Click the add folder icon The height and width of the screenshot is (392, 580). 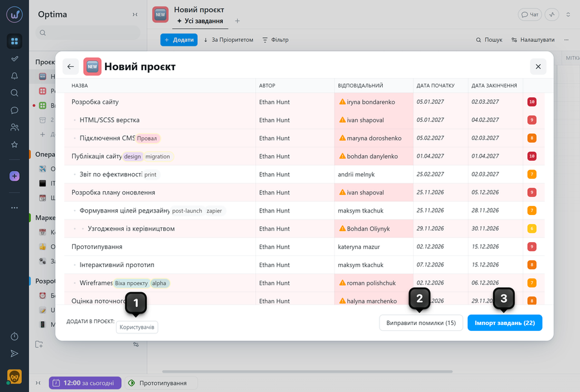point(39,344)
